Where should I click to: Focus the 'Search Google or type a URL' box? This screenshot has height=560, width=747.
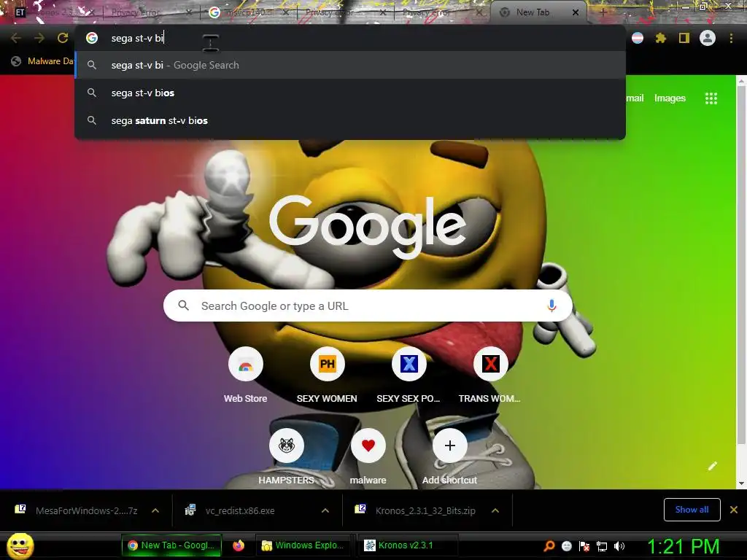tap(368, 306)
